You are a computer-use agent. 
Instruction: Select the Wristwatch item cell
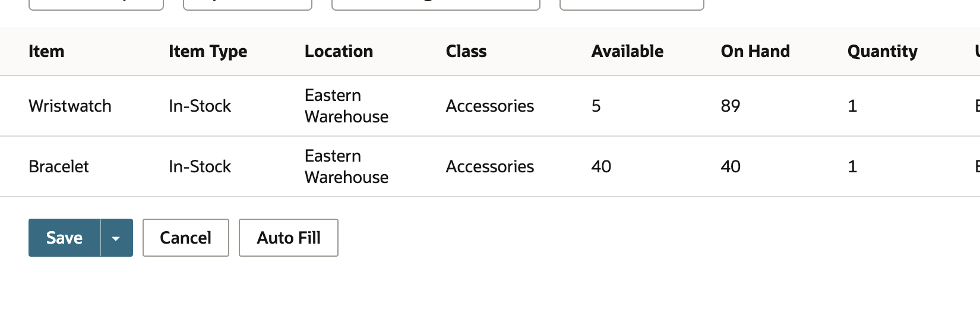click(x=70, y=106)
